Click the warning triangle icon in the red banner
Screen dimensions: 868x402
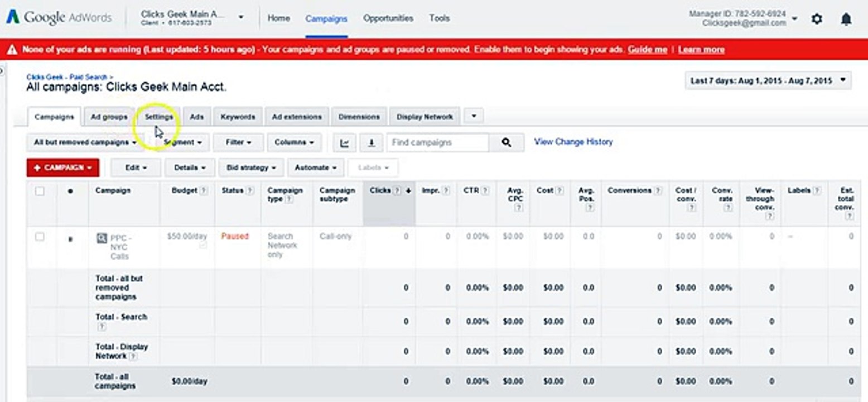pos(12,50)
